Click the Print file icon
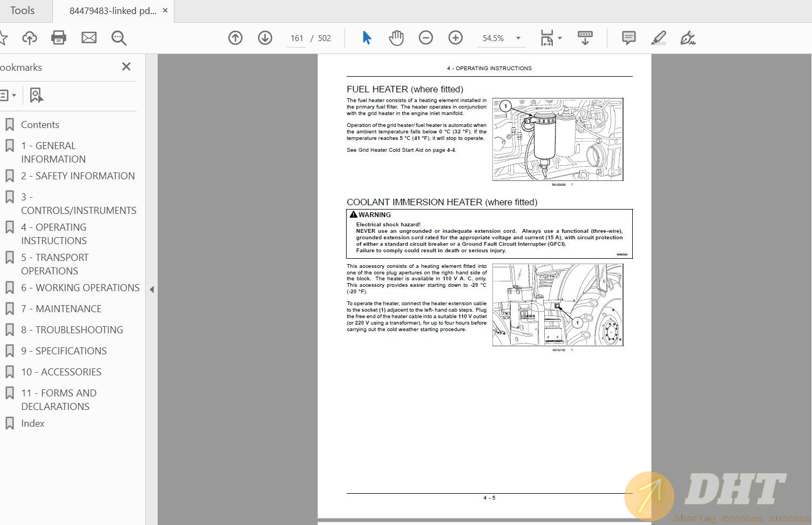The width and height of the screenshot is (812, 525). point(58,38)
